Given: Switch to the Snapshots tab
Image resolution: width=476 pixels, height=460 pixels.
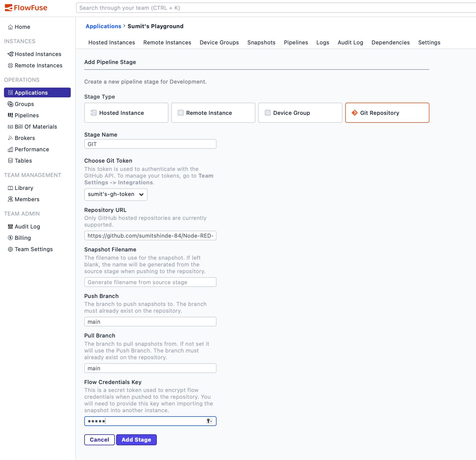Looking at the screenshot, I should coord(261,43).
